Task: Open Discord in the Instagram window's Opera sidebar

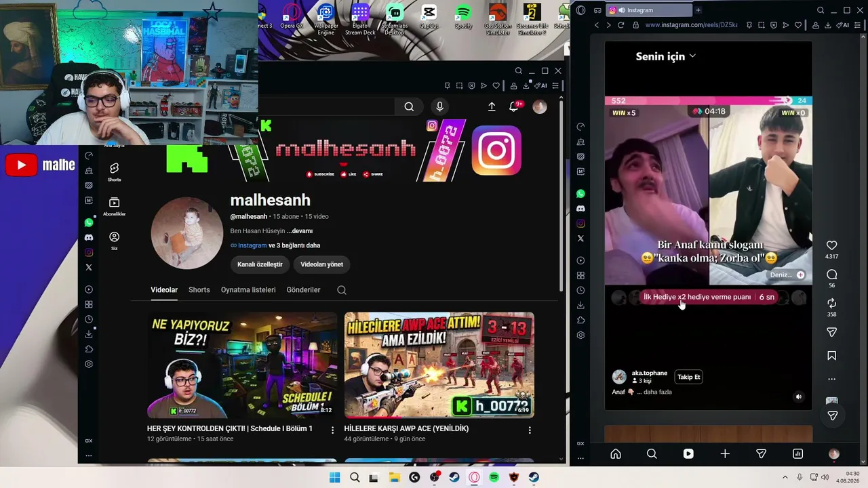Action: click(x=580, y=209)
